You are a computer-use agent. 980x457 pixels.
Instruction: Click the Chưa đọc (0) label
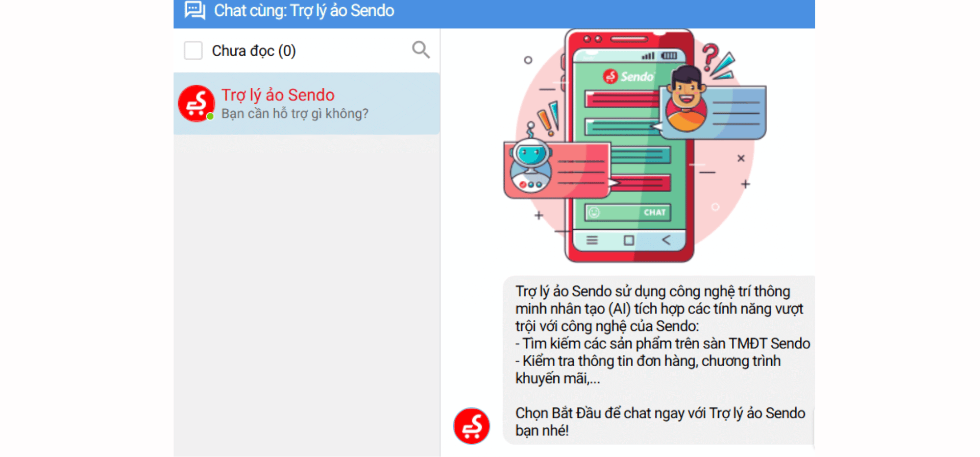point(254,51)
